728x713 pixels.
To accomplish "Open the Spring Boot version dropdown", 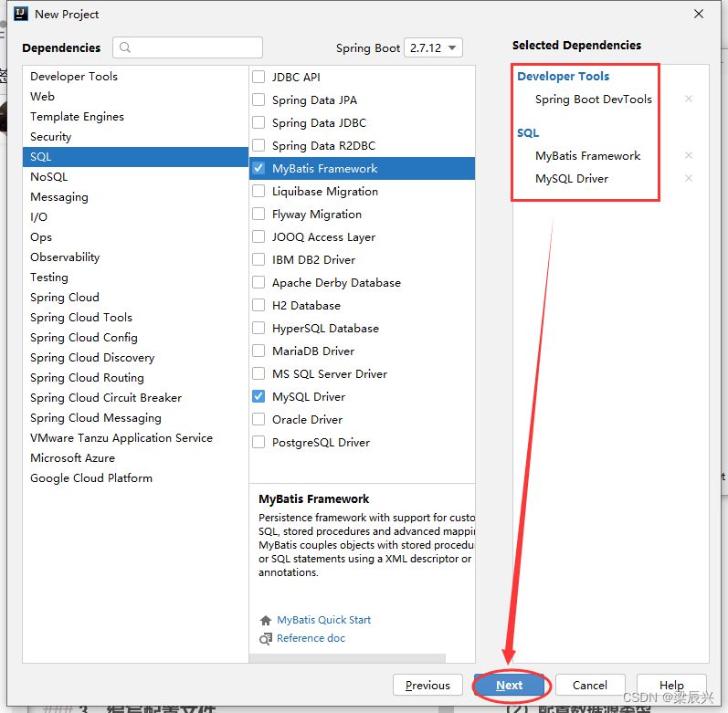I will [433, 47].
